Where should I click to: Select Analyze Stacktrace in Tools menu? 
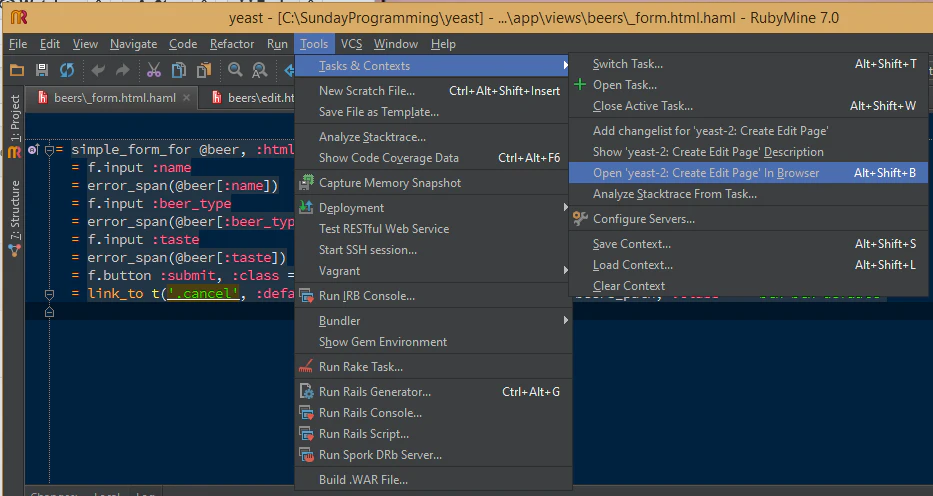[433, 137]
